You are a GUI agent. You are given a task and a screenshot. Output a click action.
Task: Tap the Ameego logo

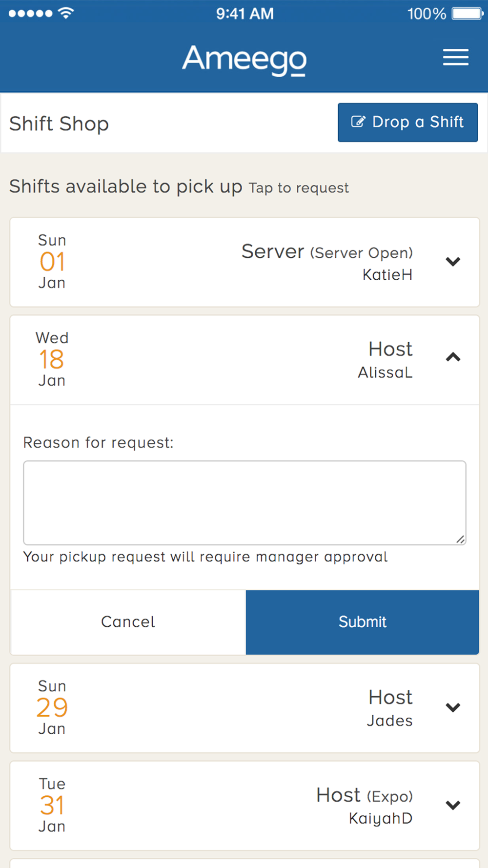(244, 60)
